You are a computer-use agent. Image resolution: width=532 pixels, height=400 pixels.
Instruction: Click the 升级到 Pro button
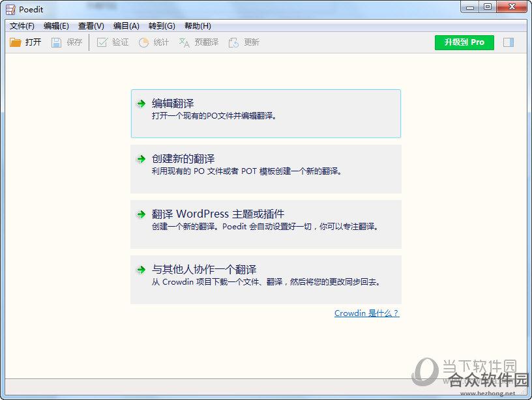[464, 42]
